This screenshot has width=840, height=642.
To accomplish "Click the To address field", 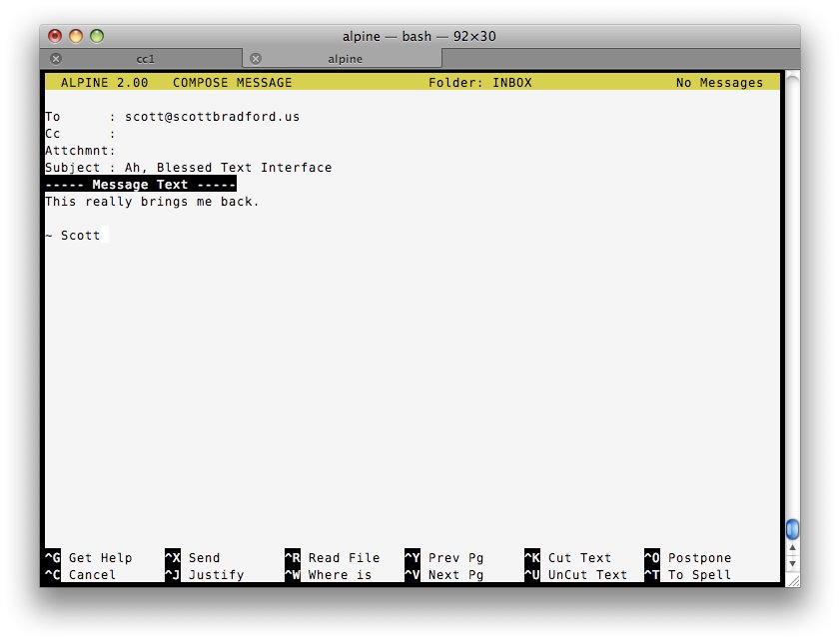I will [x=212, y=117].
